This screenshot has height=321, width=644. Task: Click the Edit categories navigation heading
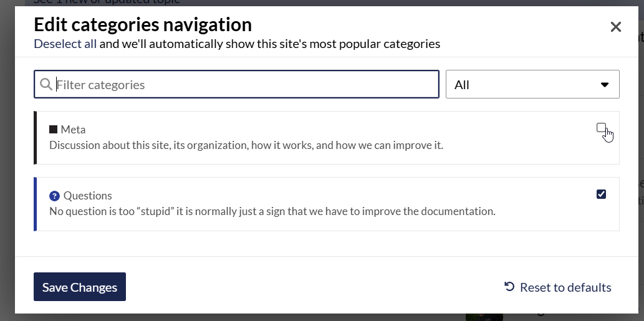point(143,25)
